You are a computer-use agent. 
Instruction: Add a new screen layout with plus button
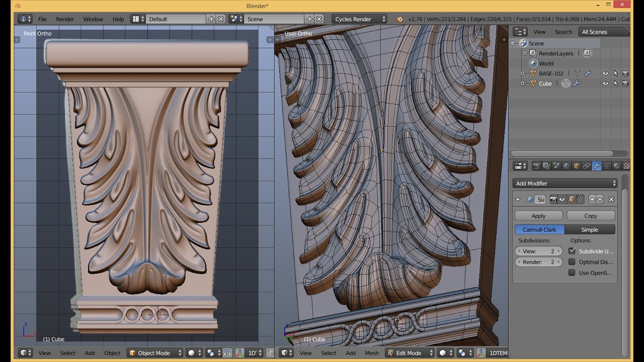click(x=211, y=19)
